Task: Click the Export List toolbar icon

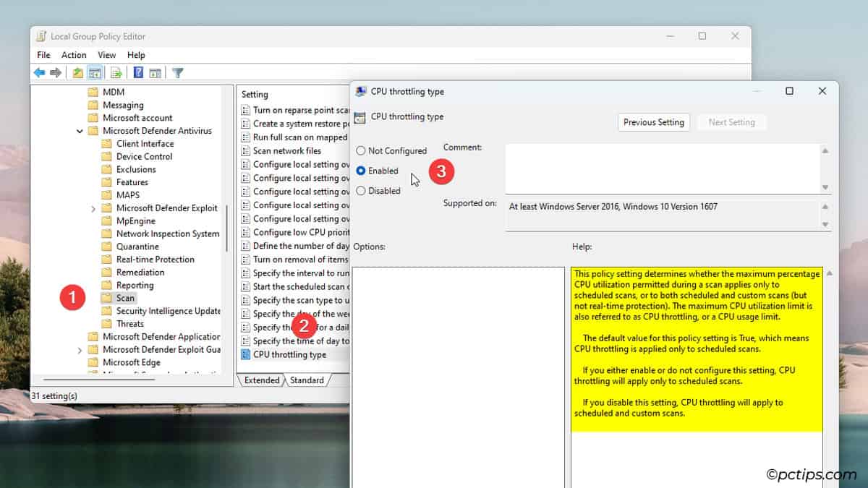Action: pos(115,72)
